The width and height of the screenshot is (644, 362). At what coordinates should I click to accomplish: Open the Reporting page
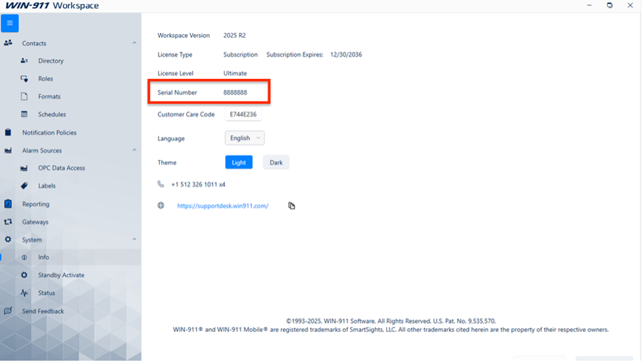(x=36, y=204)
